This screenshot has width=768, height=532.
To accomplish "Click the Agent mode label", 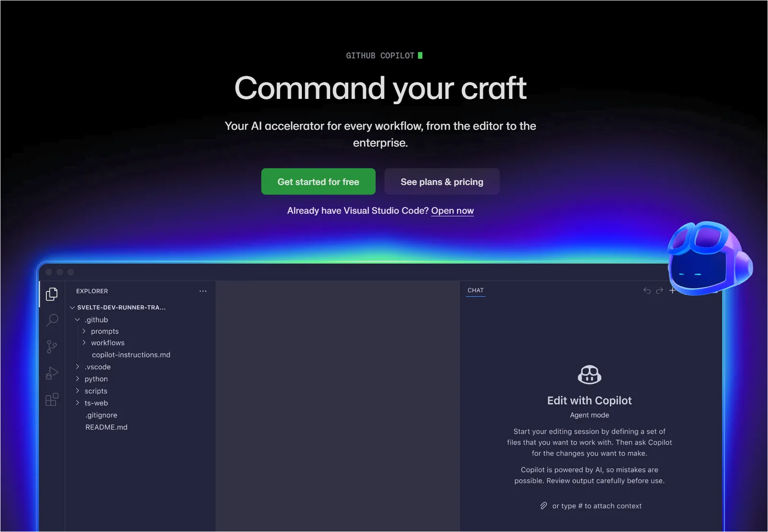I will point(589,415).
